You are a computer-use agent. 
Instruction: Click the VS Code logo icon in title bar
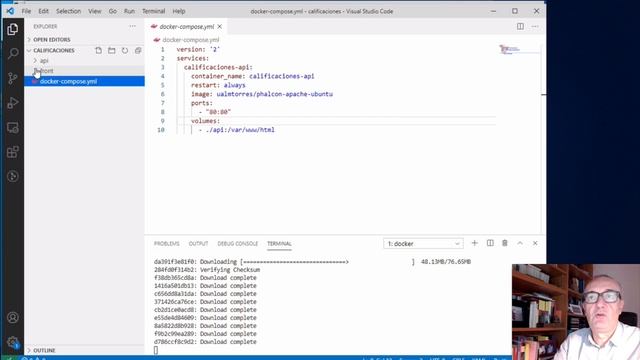[x=10, y=11]
